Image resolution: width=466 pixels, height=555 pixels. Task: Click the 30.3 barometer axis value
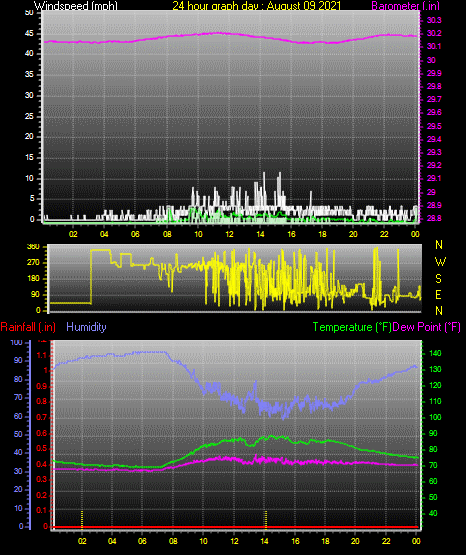[434, 20]
